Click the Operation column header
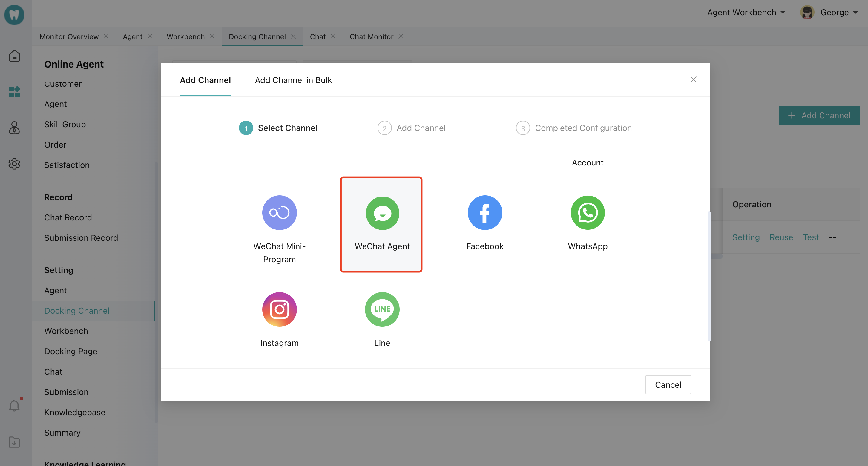The height and width of the screenshot is (466, 868). click(752, 204)
